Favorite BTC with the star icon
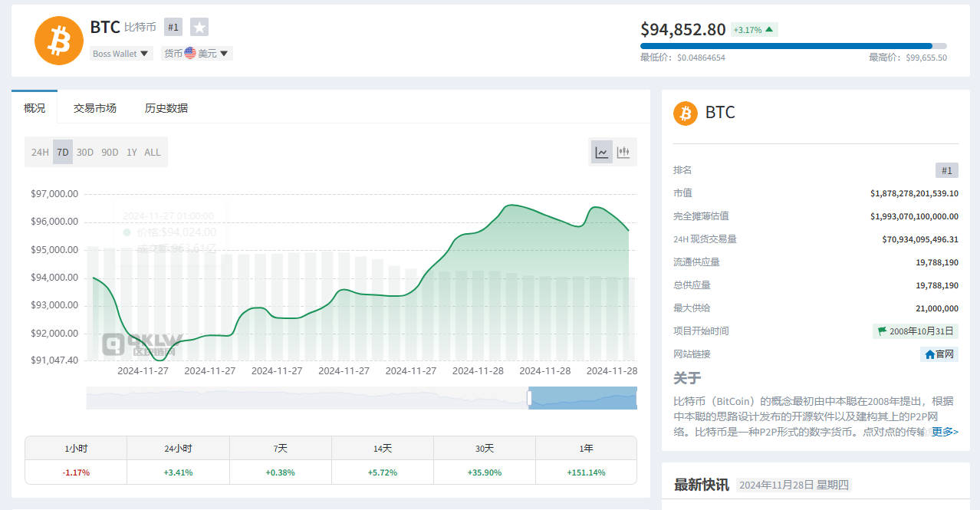Viewport: 980px width, 510px height. 199,27
